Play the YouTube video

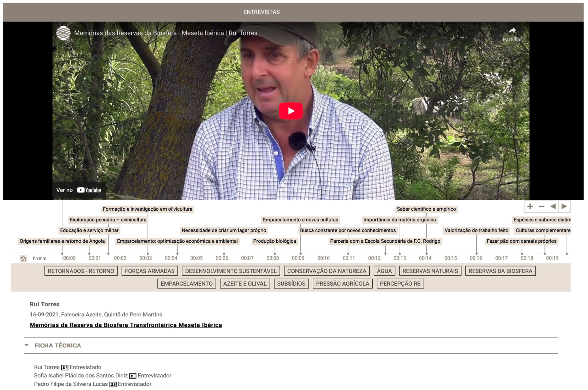[291, 111]
